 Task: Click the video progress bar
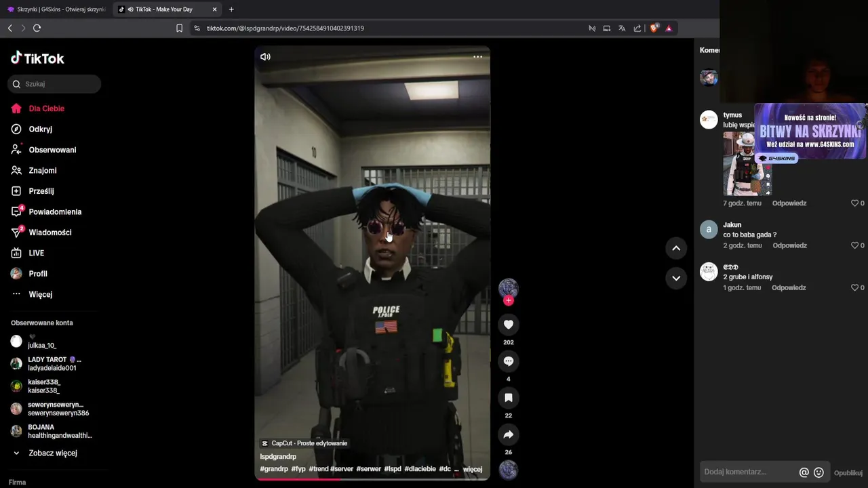tap(372, 479)
